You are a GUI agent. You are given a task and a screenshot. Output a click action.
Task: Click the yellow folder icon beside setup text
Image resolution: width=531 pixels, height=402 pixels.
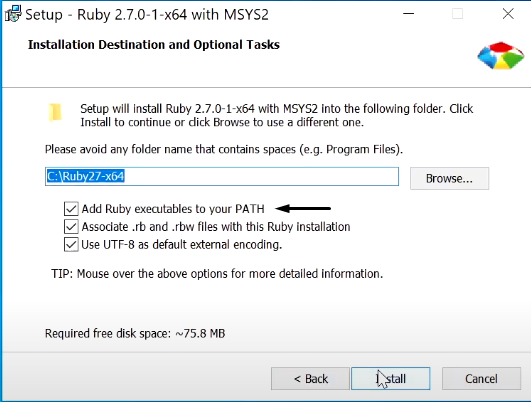tap(55, 112)
